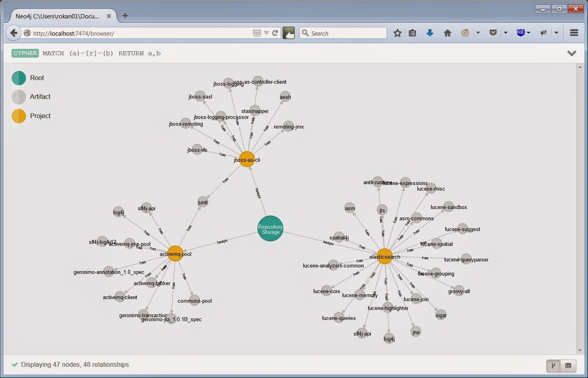Select the graph visualization view icon
The width and height of the screenshot is (588, 378).
(x=553, y=365)
